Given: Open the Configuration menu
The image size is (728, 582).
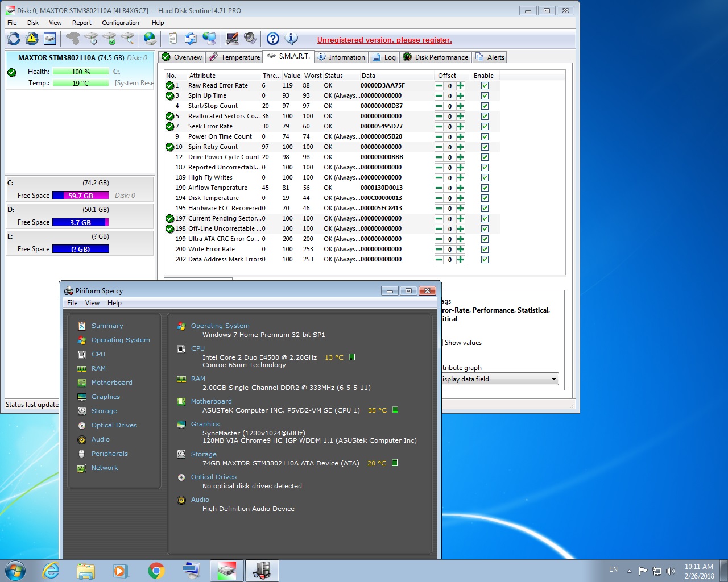Looking at the screenshot, I should point(120,23).
